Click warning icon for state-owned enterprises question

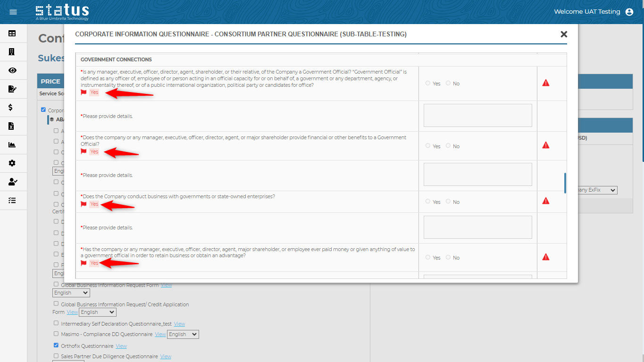tap(546, 201)
